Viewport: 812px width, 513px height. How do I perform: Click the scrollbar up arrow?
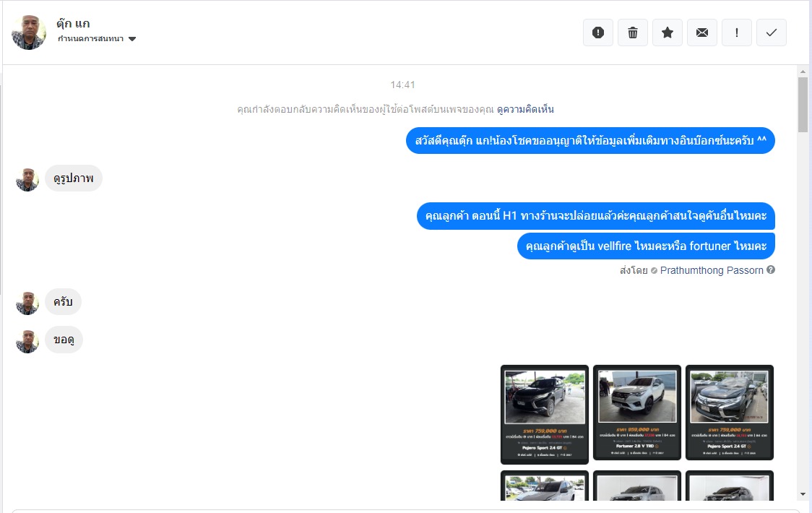(x=803, y=72)
